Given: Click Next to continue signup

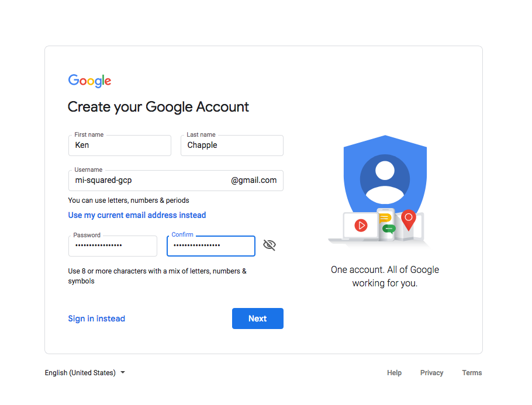Looking at the screenshot, I should [x=257, y=319].
